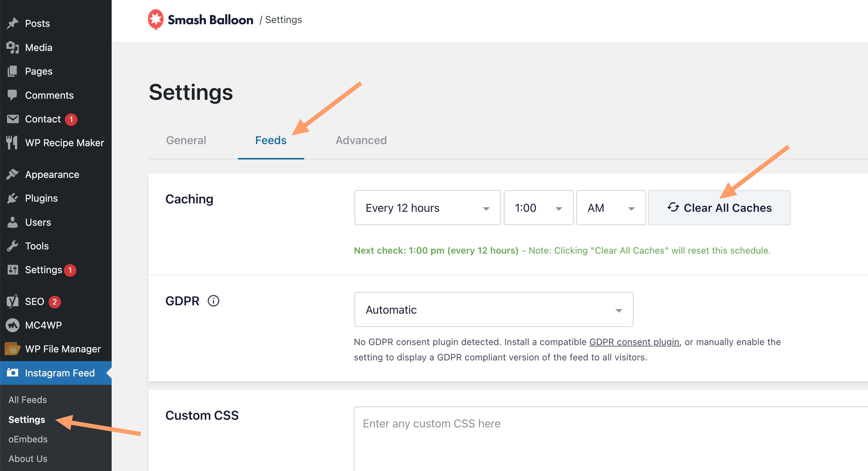Click the Plugins plug icon

click(13, 198)
